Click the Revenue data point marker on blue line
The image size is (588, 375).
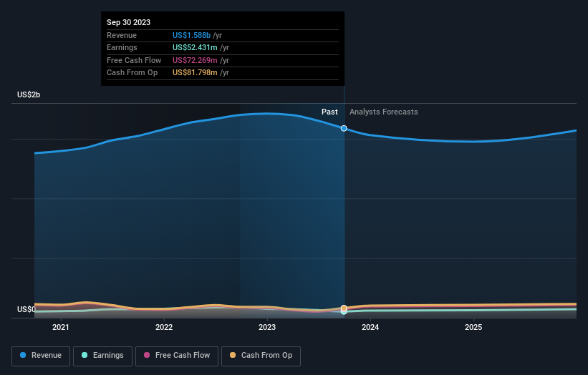click(344, 129)
